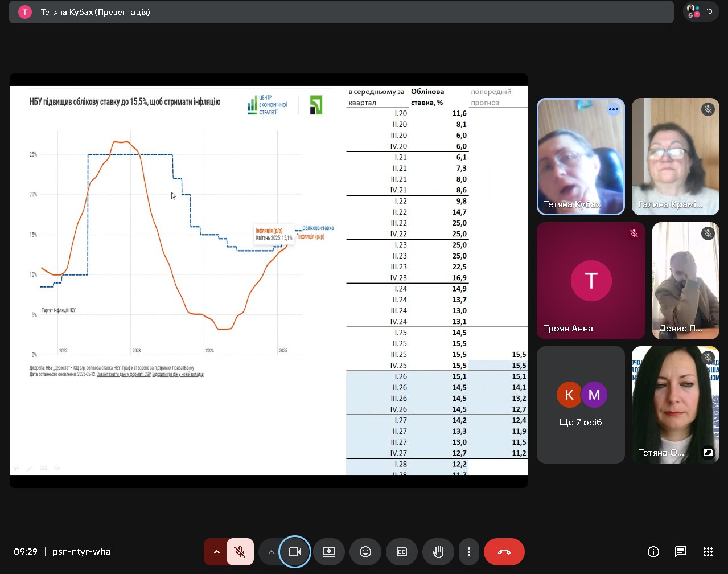Viewport: 728px width, 574px height.
Task: Open the chat panel
Action: coord(680,552)
